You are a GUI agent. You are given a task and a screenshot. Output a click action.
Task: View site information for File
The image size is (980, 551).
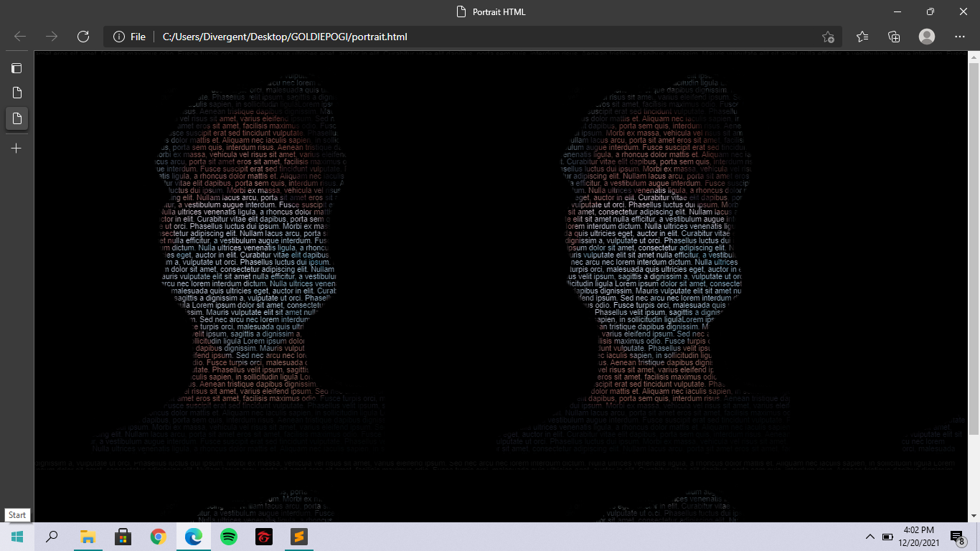(130, 37)
